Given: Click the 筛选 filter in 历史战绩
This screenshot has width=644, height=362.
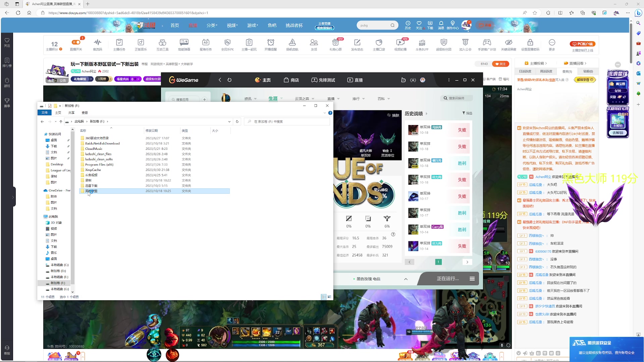Looking at the screenshot, I should pos(467,113).
